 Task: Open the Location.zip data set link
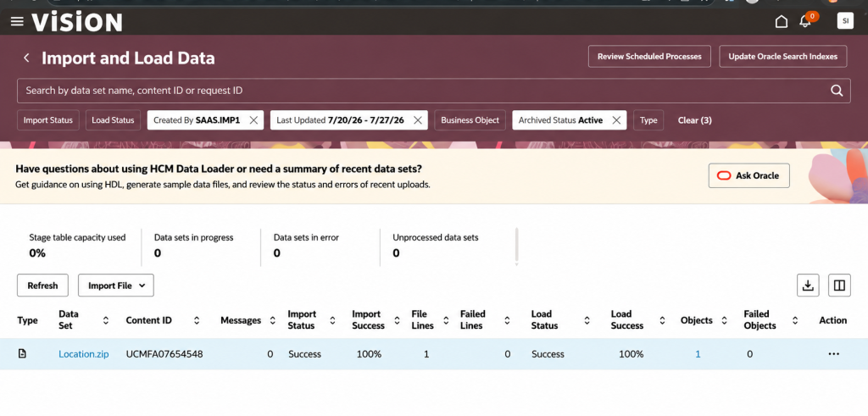[84, 354]
